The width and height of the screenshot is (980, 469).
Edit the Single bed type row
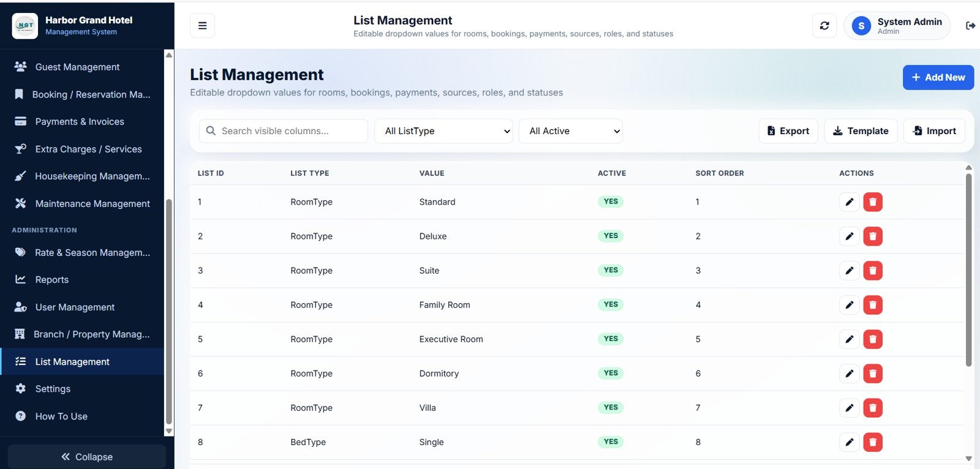(x=849, y=442)
